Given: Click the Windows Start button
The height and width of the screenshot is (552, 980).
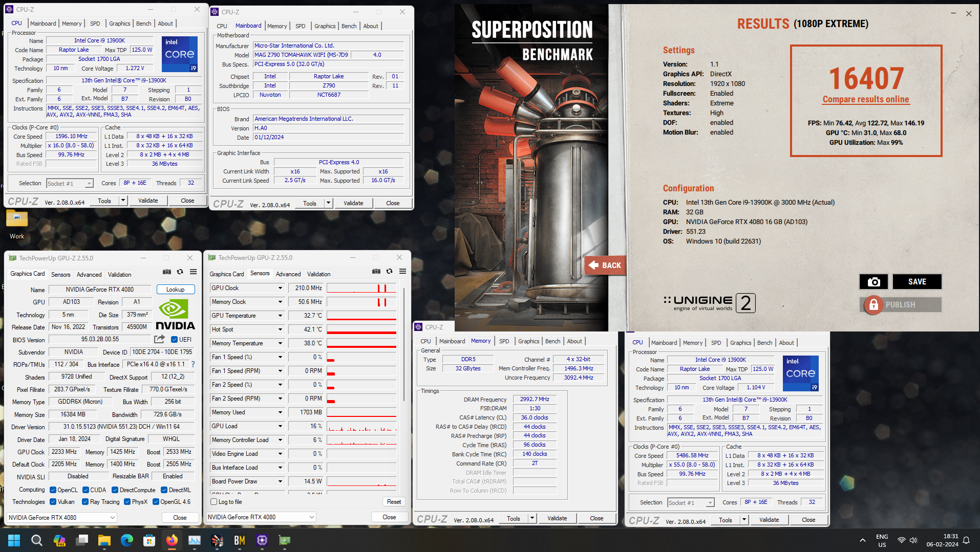Looking at the screenshot, I should click(14, 540).
